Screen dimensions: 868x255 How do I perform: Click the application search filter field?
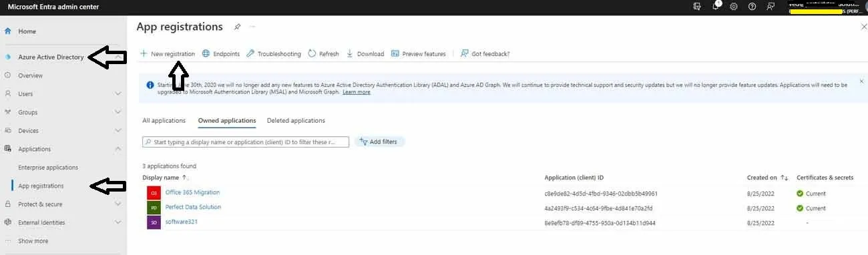coord(246,142)
